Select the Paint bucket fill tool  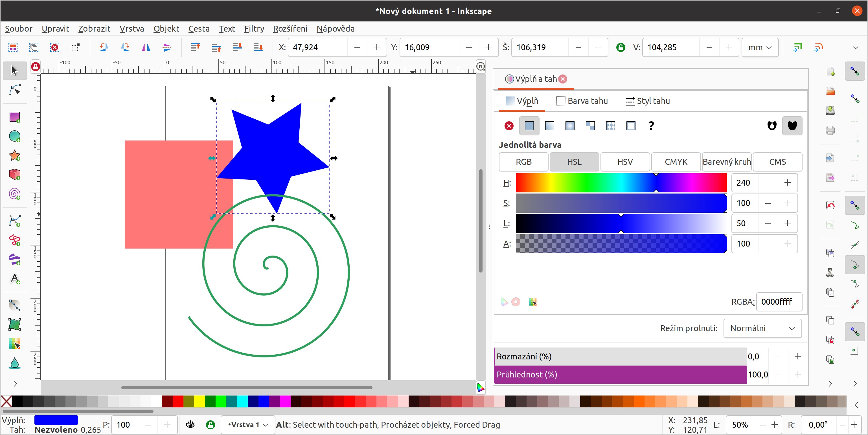[x=14, y=363]
